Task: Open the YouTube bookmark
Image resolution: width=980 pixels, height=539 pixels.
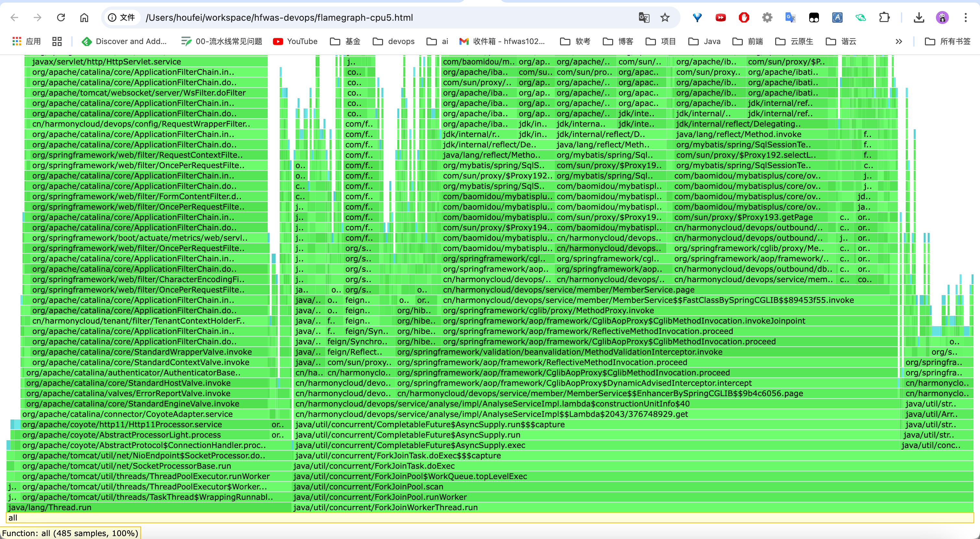Action: tap(295, 41)
